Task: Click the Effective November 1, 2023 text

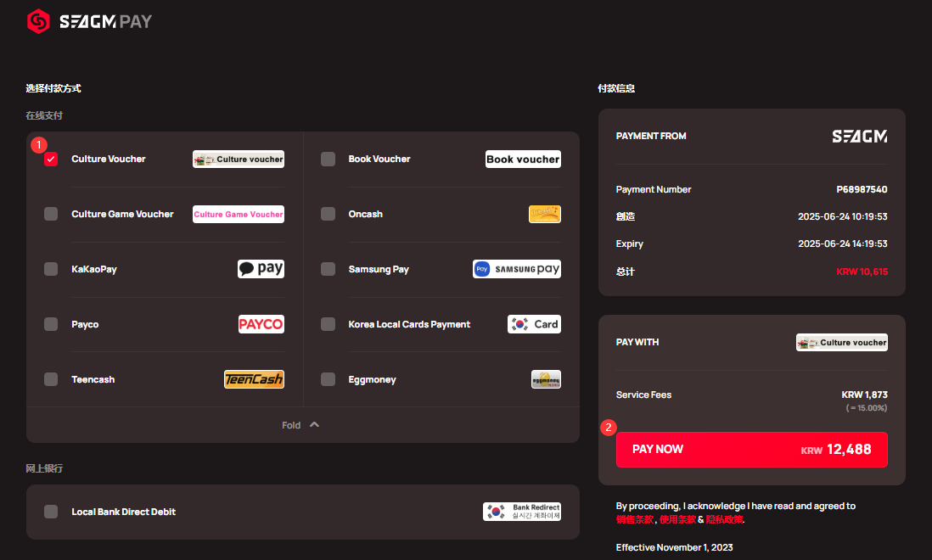Action: pyautogui.click(x=674, y=547)
